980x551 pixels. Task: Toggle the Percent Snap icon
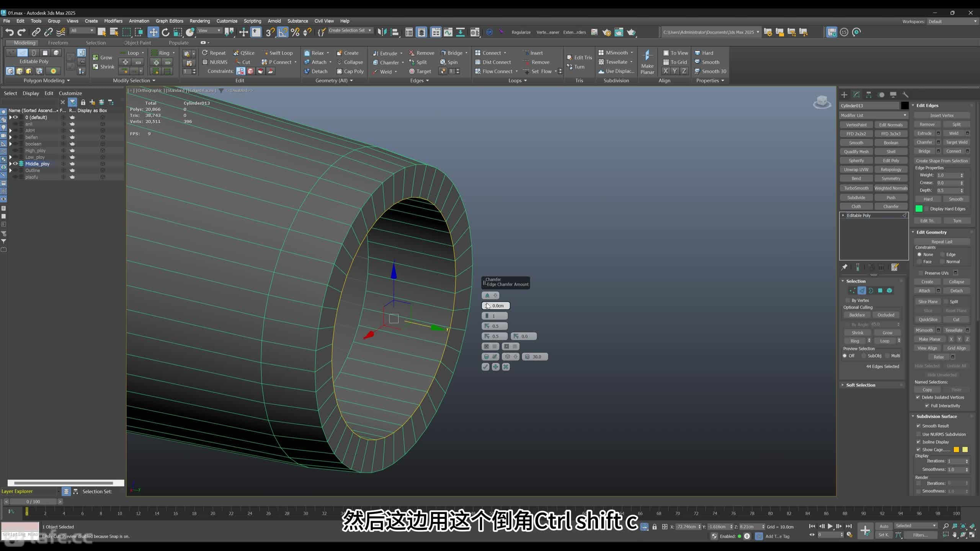[295, 33]
